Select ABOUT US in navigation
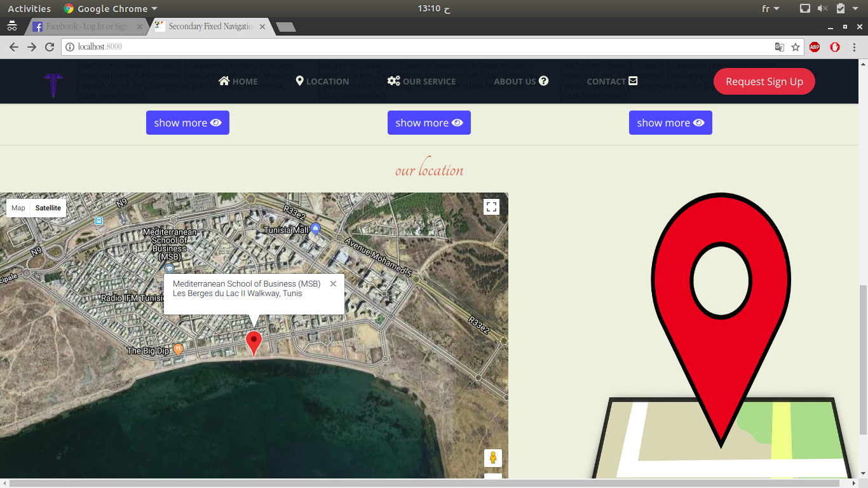The image size is (868, 488). pyautogui.click(x=521, y=81)
